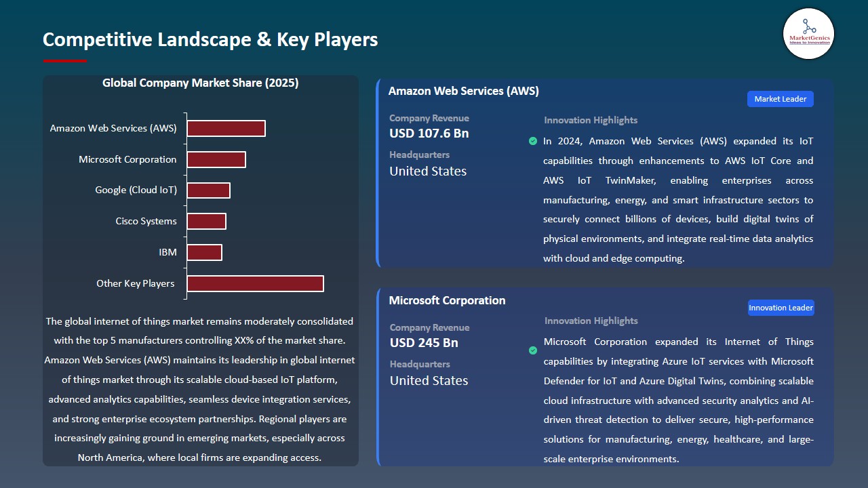Toggle the Market Leader badge
Image resolution: width=868 pixels, height=488 pixels.
(780, 98)
